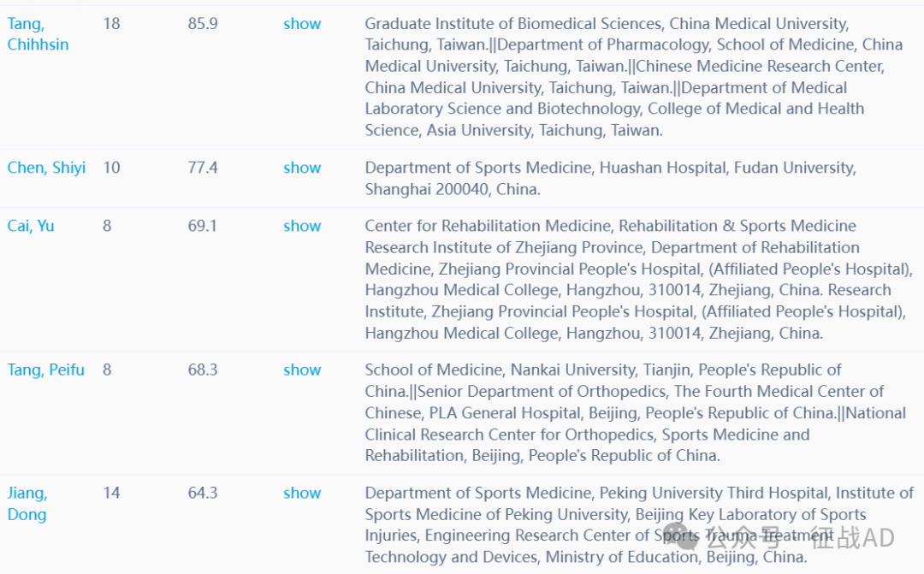Viewport: 924px width, 574px height.
Task: Click show in Chen, Shiyi's row
Action: coord(302,168)
